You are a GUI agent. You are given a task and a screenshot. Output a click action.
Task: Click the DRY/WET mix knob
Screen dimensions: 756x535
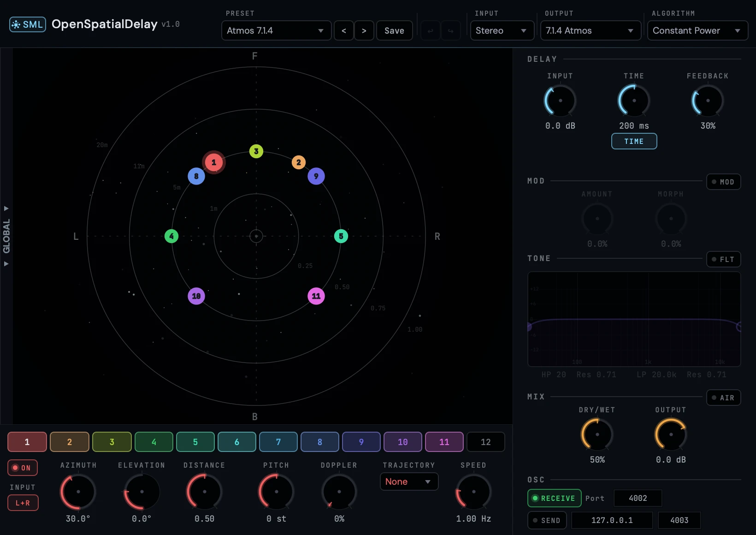[597, 434]
